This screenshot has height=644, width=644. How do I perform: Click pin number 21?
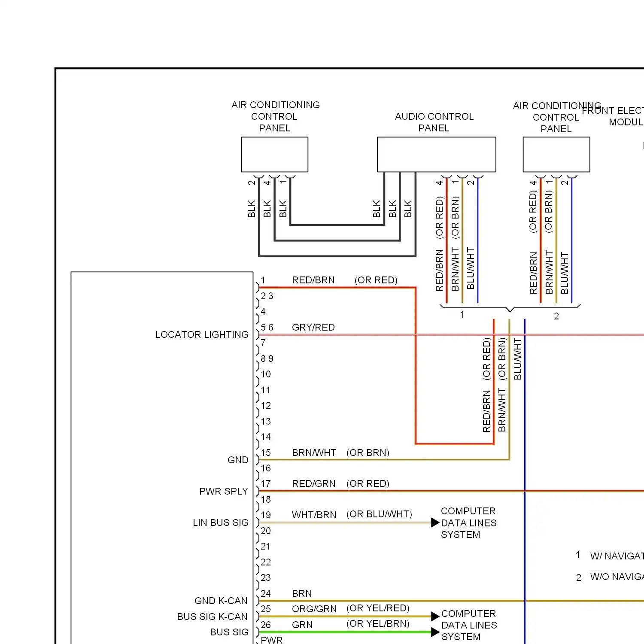click(266, 546)
